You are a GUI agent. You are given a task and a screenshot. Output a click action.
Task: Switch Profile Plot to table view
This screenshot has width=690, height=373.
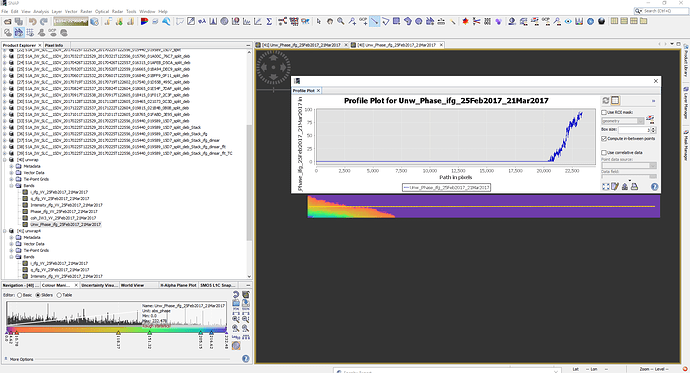click(x=615, y=101)
